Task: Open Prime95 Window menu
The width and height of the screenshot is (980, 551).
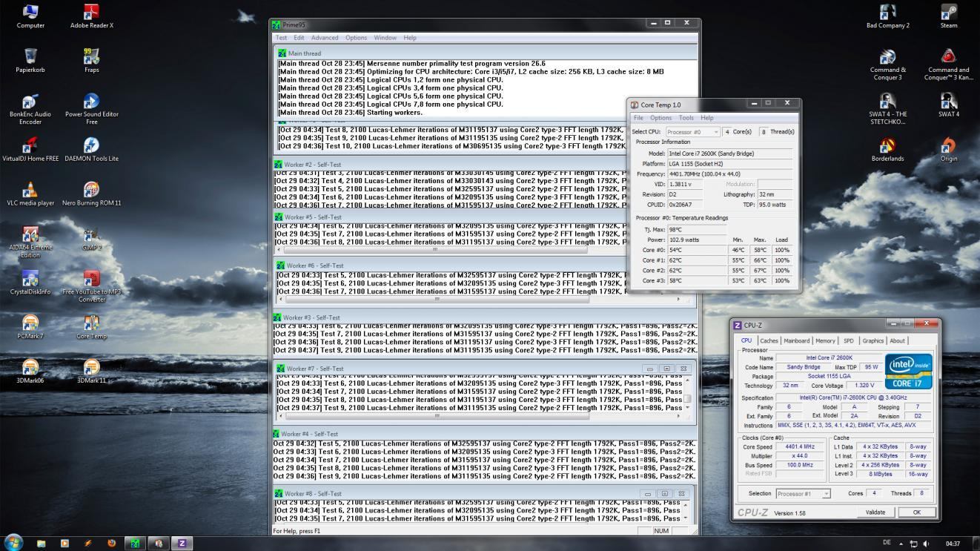Action: [385, 38]
